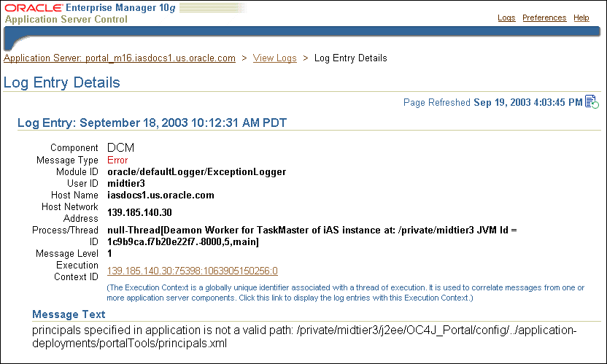
Task: Select the red Error message type
Action: [117, 160]
